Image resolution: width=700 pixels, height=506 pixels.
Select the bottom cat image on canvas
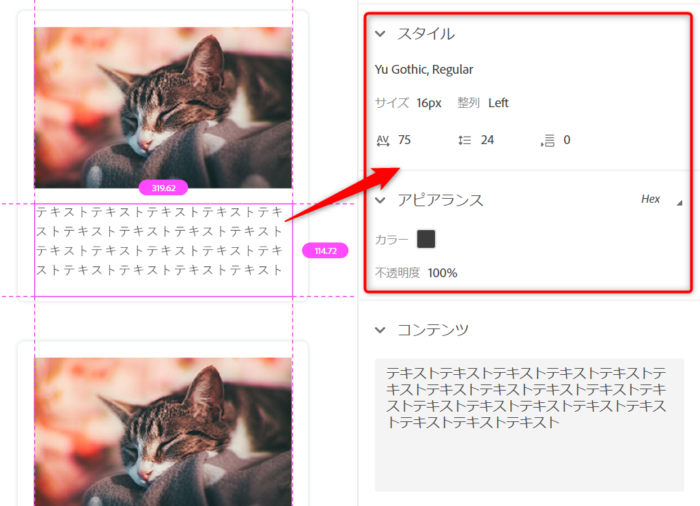163,430
